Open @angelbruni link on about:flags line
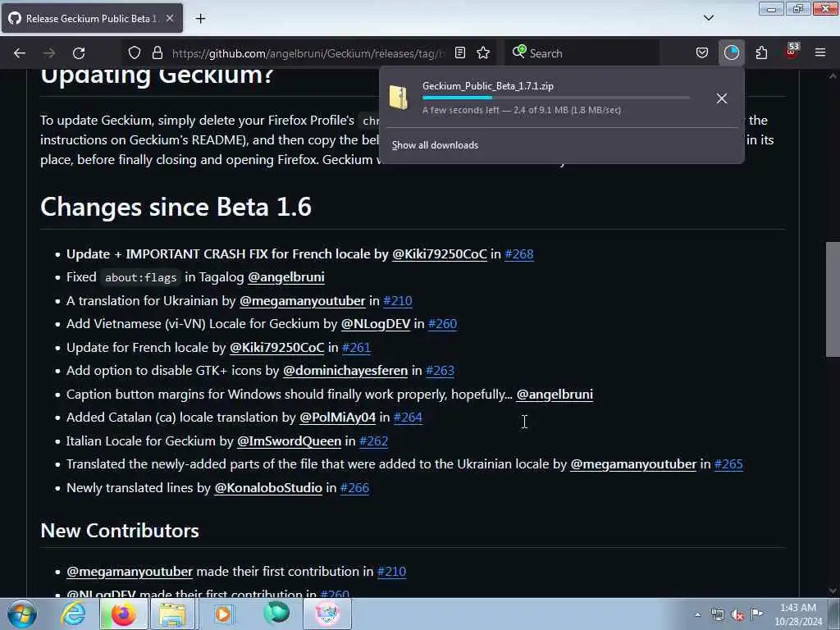The height and width of the screenshot is (630, 840). coord(286,277)
